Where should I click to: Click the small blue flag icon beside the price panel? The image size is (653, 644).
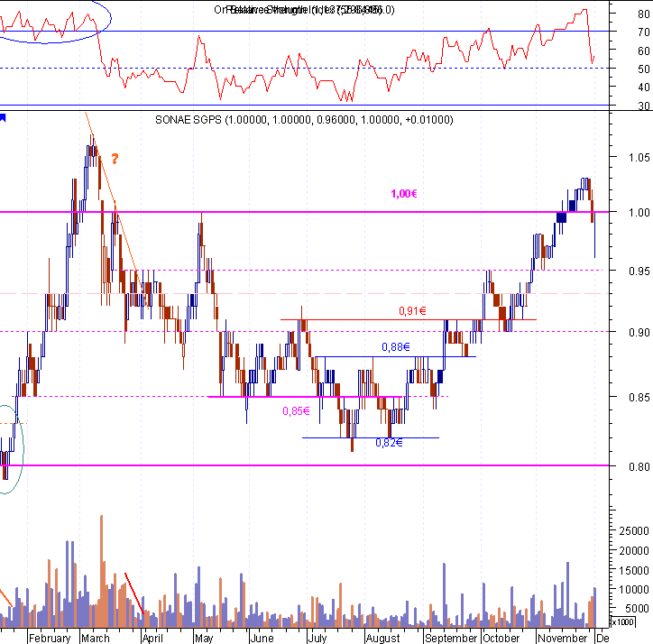(3, 118)
